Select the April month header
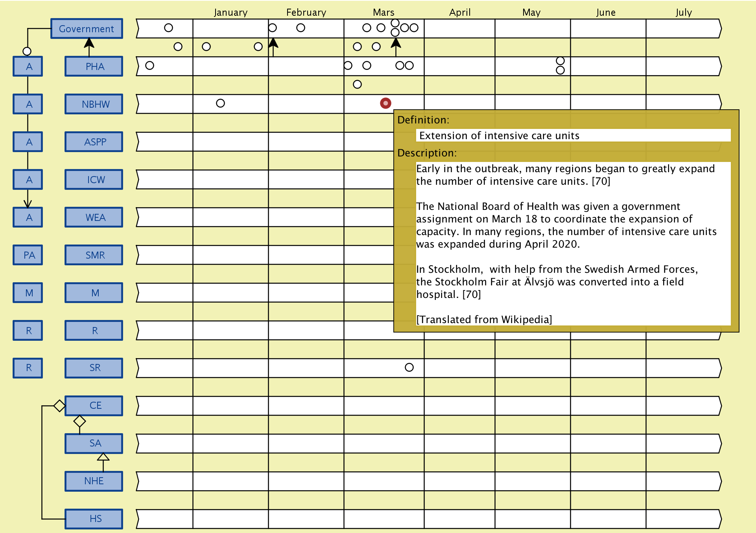 coord(460,13)
